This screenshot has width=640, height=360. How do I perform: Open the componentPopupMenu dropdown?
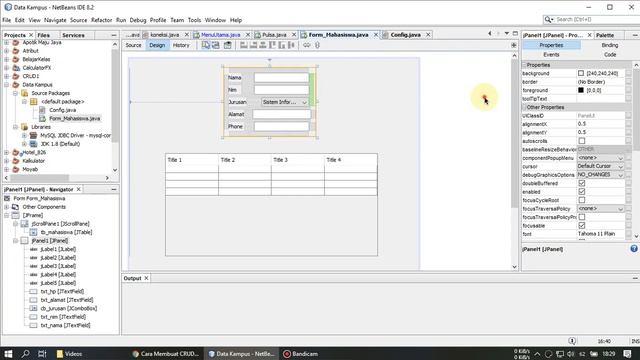pyautogui.click(x=620, y=158)
